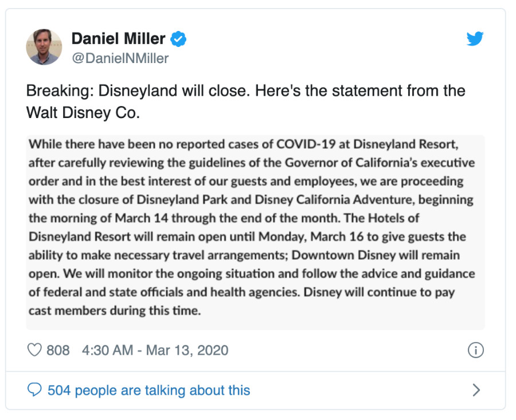The height and width of the screenshot is (420, 516).
Task: Click the 808 likes count
Action: click(58, 350)
